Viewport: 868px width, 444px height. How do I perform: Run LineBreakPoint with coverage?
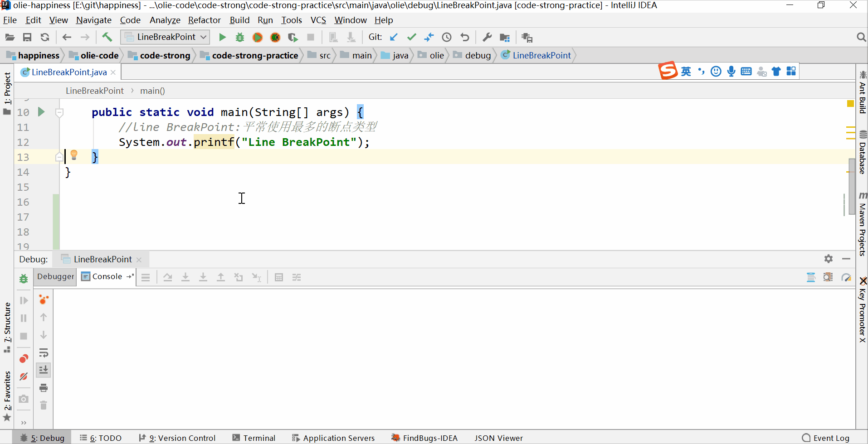[258, 37]
